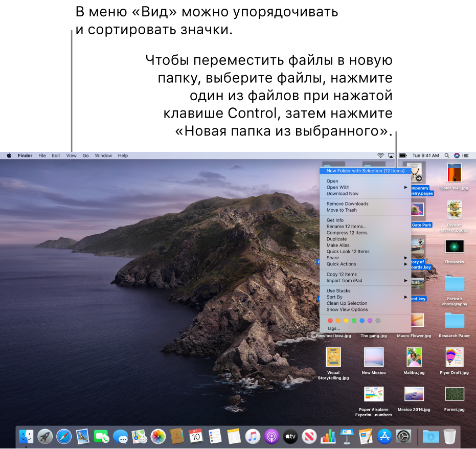The height and width of the screenshot is (449, 476).
Task: Click the AirPlay icon in the menu bar
Action: pos(391,155)
